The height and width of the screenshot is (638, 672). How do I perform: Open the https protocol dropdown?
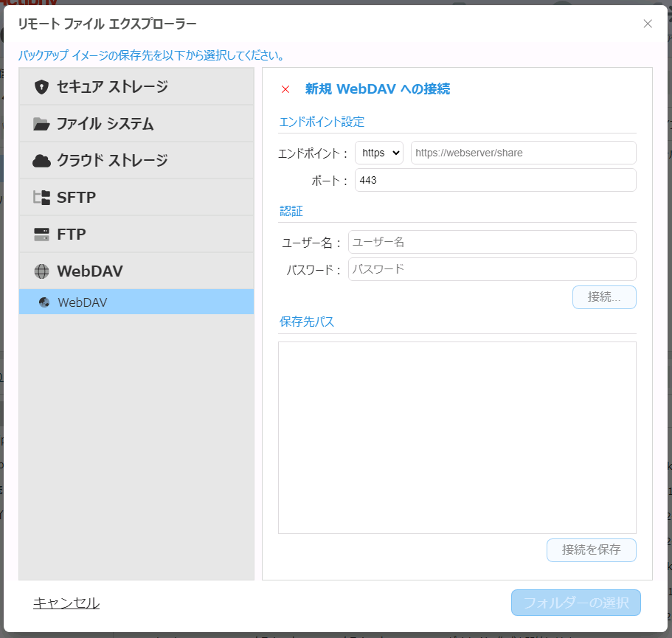tap(379, 153)
